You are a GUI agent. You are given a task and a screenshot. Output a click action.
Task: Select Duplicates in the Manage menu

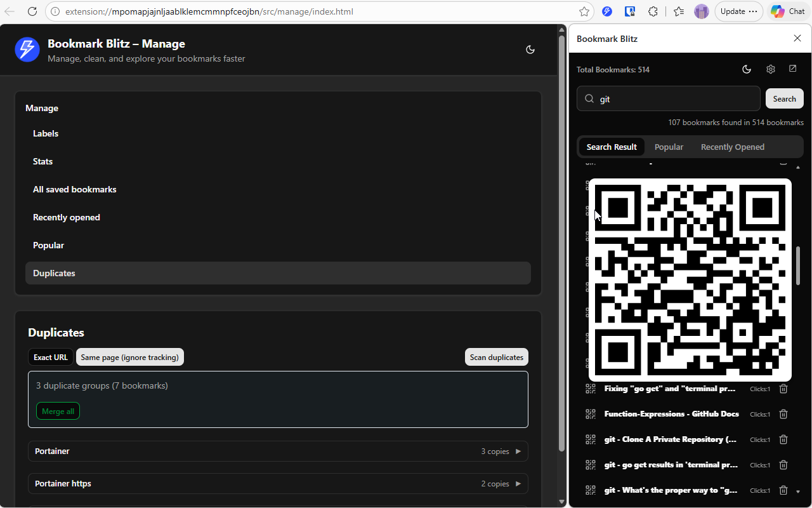278,273
